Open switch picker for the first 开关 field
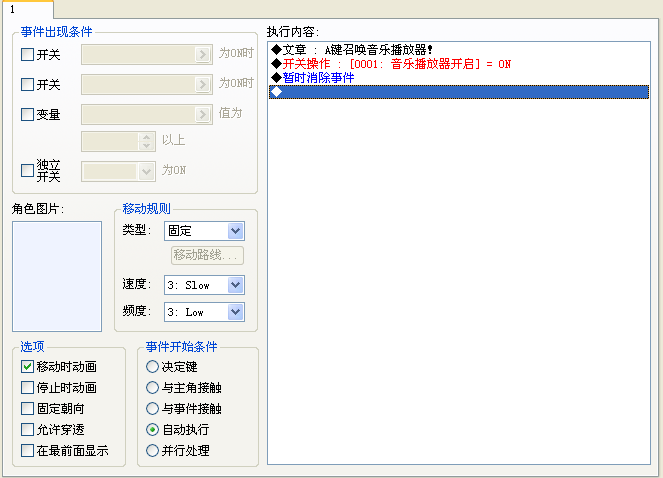 click(x=203, y=55)
